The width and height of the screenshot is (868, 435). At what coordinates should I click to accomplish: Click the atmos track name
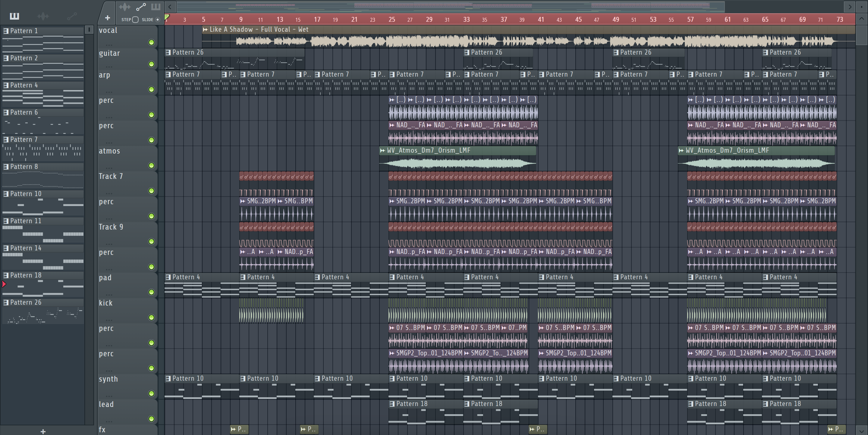point(109,151)
